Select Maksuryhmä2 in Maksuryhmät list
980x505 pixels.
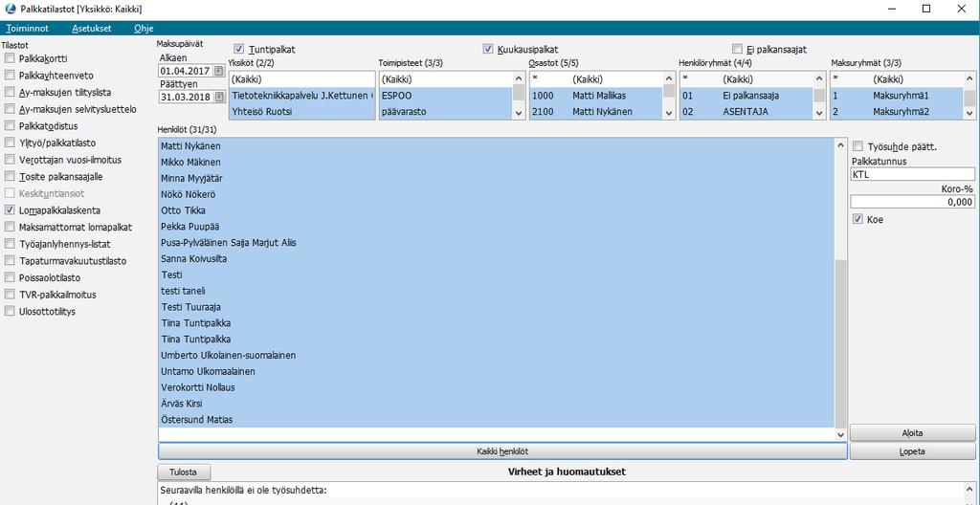click(x=898, y=112)
